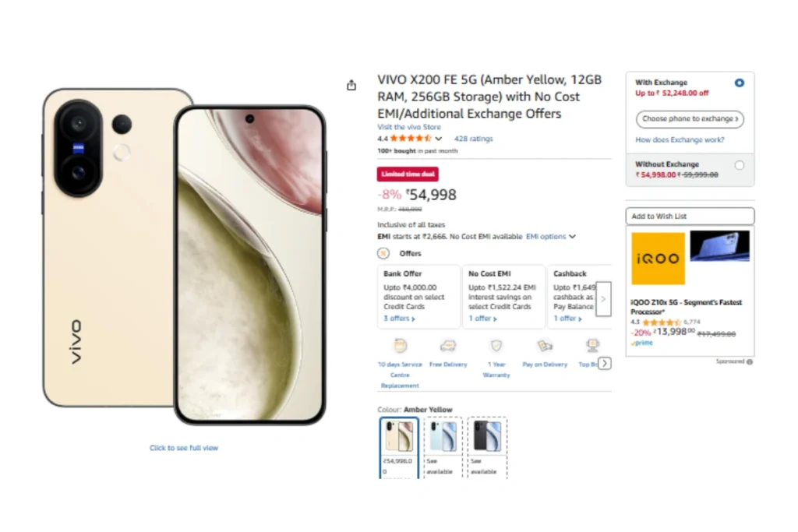This screenshot has height=532, width=798.
Task: Select the With Exchange radio option
Action: tap(739, 83)
